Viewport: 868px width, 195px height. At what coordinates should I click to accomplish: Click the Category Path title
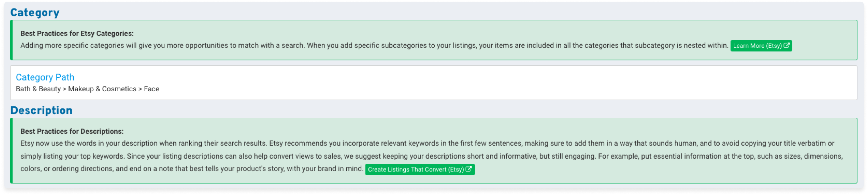(x=45, y=77)
